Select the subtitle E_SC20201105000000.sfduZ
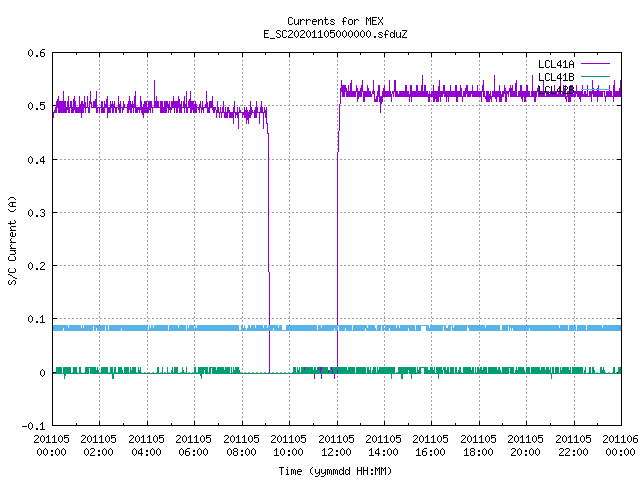Image resolution: width=640 pixels, height=480 pixels. pyautogui.click(x=335, y=34)
